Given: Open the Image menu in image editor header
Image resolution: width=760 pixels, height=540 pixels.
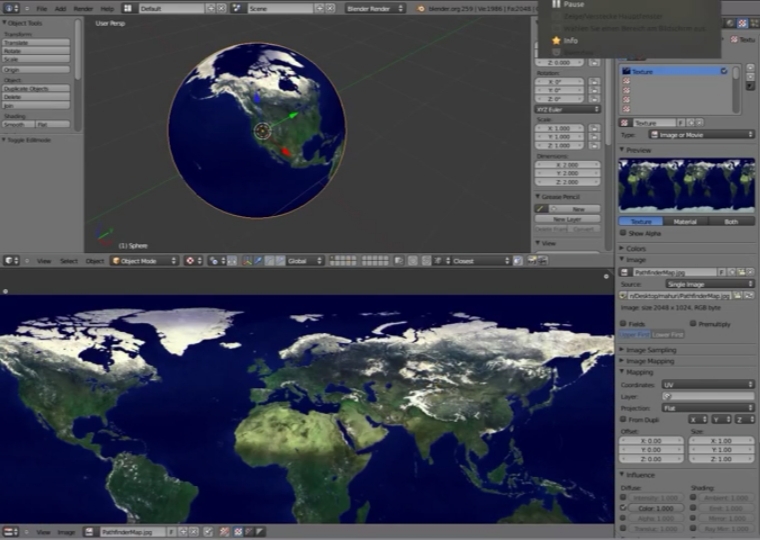Looking at the screenshot, I should tap(66, 532).
